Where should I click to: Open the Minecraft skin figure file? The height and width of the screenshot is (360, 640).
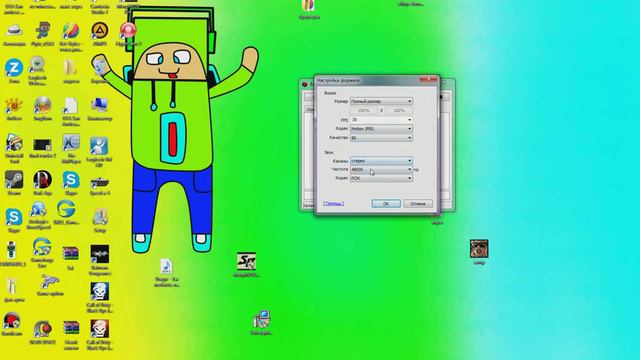[11, 250]
